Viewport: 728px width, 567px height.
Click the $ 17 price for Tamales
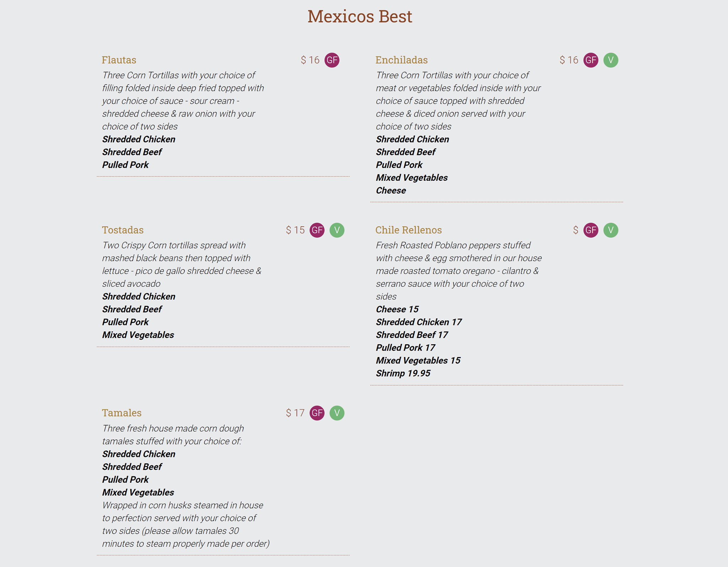coord(295,413)
